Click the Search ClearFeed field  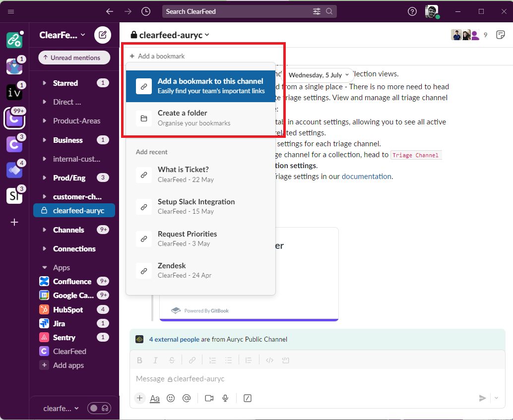pyautogui.click(x=249, y=11)
